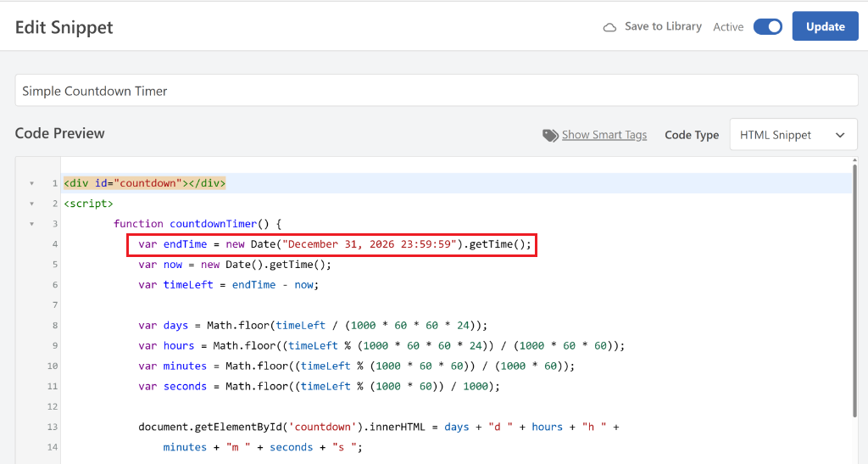The image size is (868, 464).
Task: Collapse the script block at line 2
Action: 31,204
